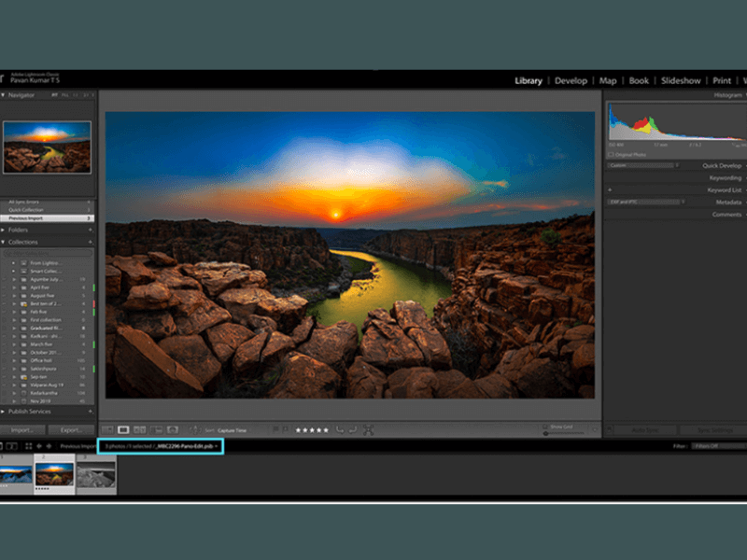The image size is (747, 560).
Task: Adjust the thumbnail size slider below Show Grid
Action: click(560, 433)
